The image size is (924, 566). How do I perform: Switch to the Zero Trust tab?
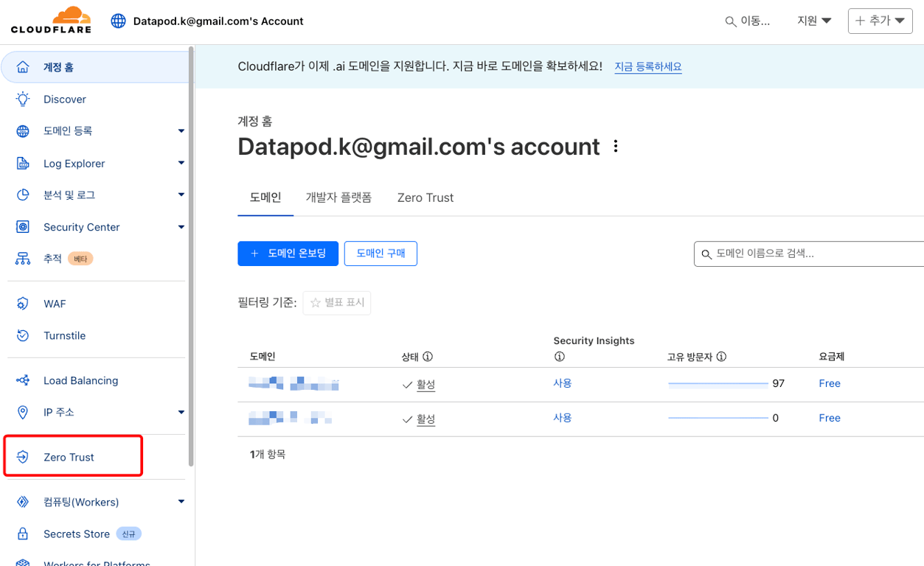tap(425, 198)
